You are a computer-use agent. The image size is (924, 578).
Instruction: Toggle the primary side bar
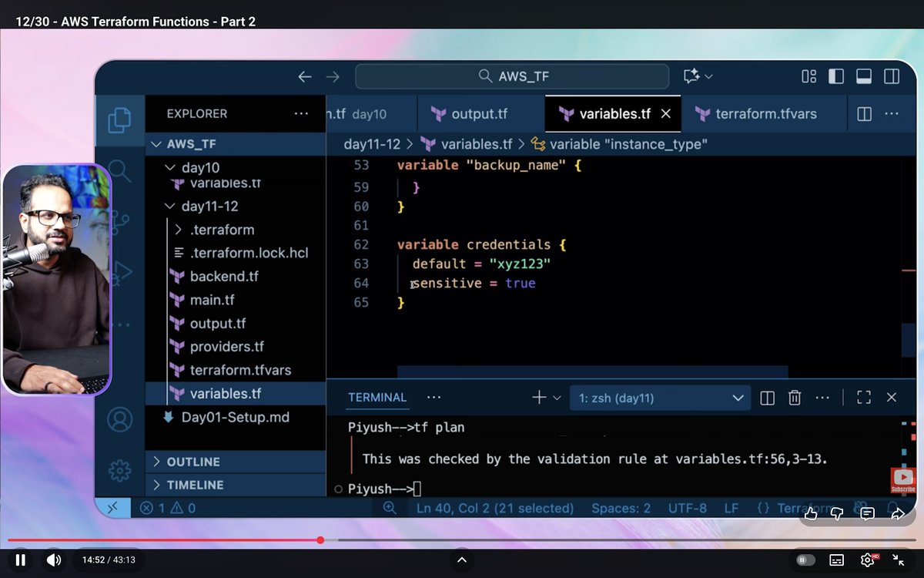click(836, 76)
